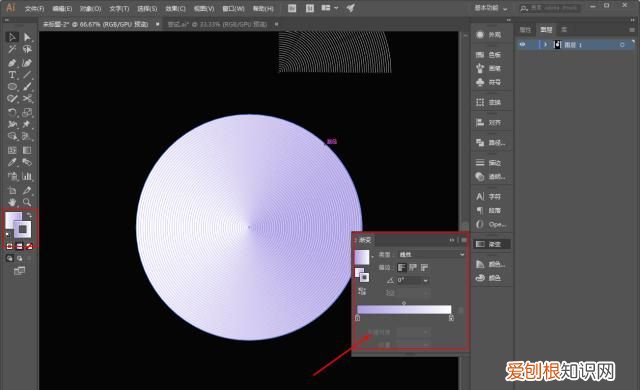
Task: Select the Artboard tool
Action: (12, 191)
